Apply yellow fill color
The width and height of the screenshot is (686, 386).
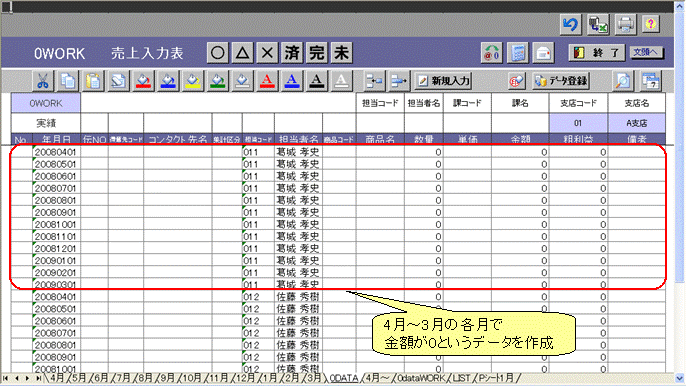pyautogui.click(x=193, y=81)
